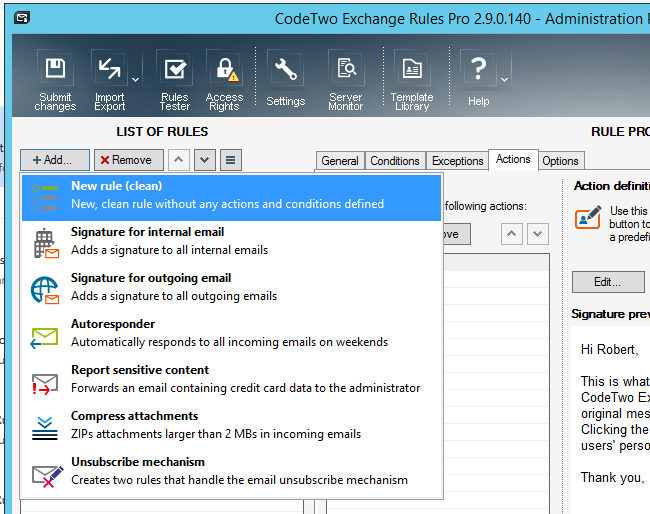This screenshot has width=650, height=514.
Task: Click the signature editor pencil icon
Action: (x=588, y=217)
